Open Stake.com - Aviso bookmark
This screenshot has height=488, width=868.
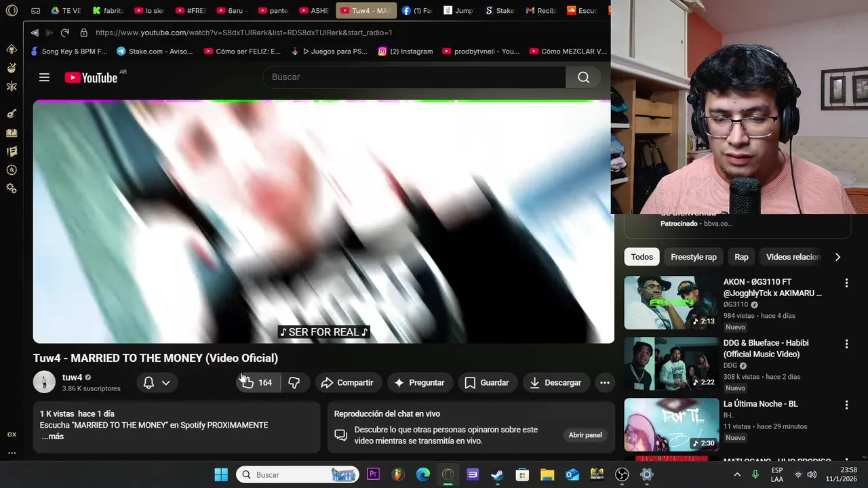[x=155, y=51]
